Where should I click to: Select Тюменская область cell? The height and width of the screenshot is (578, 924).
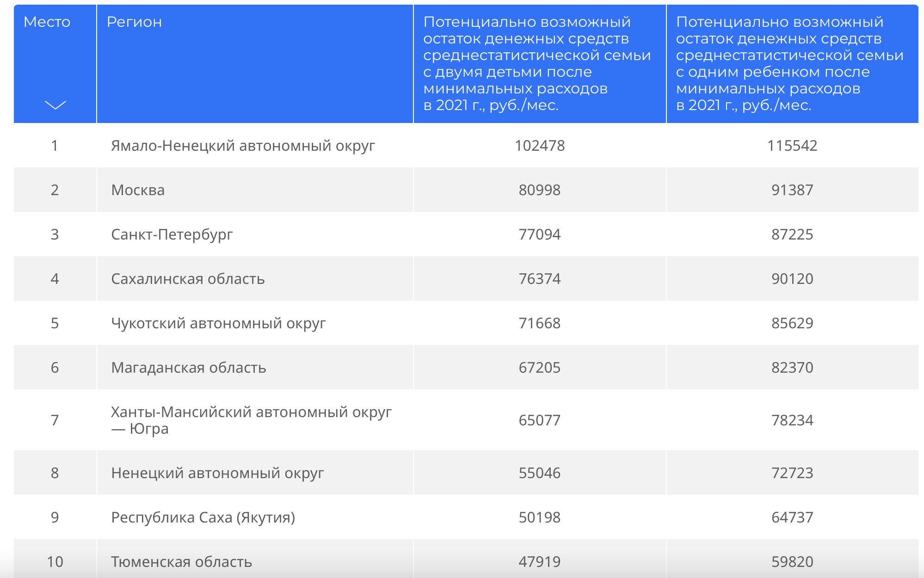click(255, 559)
